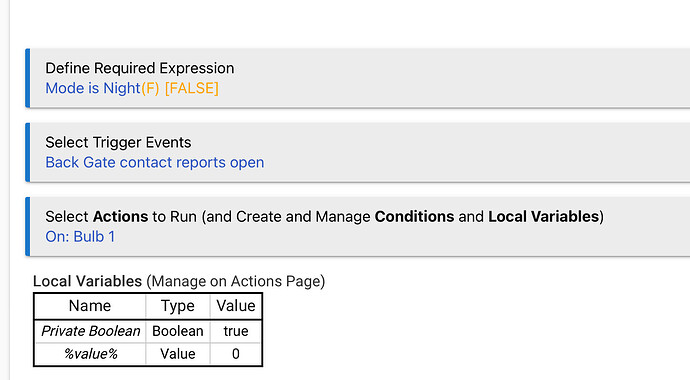The width and height of the screenshot is (690, 380).
Task: Click the Local Variables heading
Action: click(87, 281)
